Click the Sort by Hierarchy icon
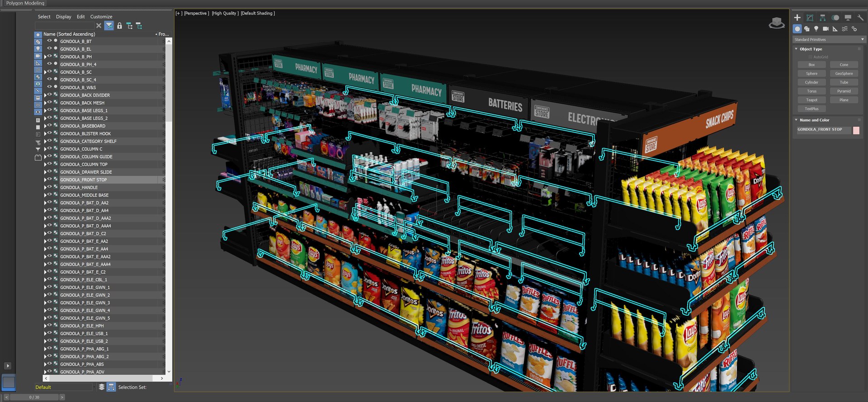868x402 pixels. pyautogui.click(x=111, y=387)
